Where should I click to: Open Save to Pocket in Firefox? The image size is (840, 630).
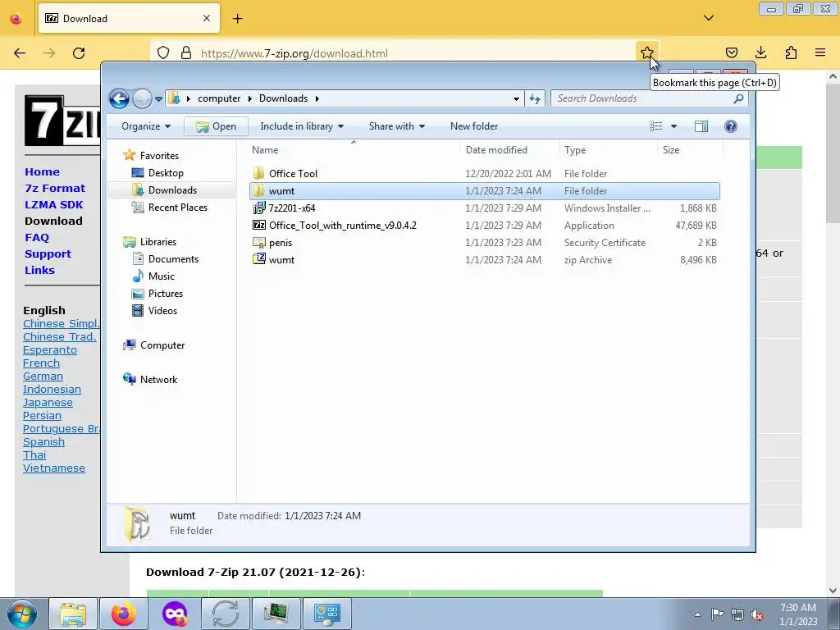click(x=731, y=52)
